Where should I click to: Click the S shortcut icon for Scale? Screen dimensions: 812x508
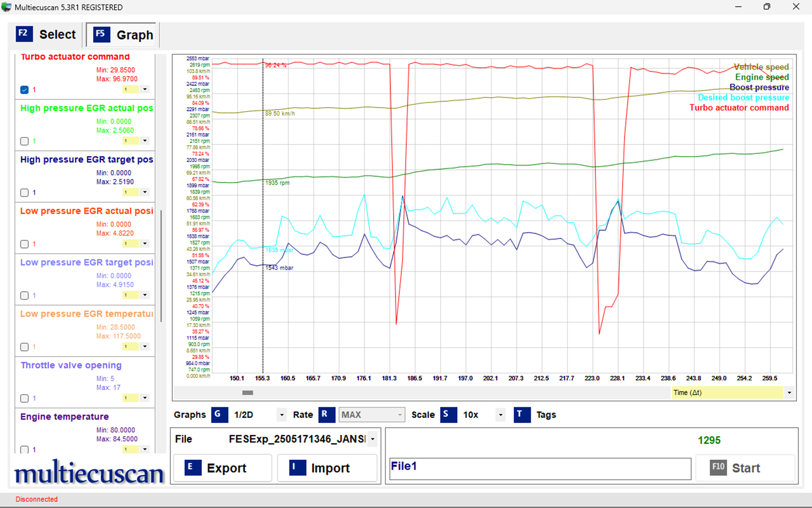449,415
